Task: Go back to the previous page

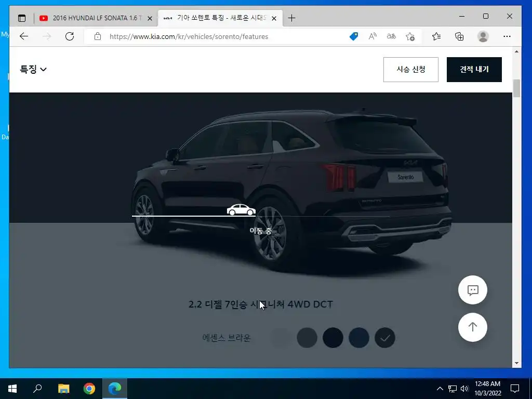Action: click(24, 36)
